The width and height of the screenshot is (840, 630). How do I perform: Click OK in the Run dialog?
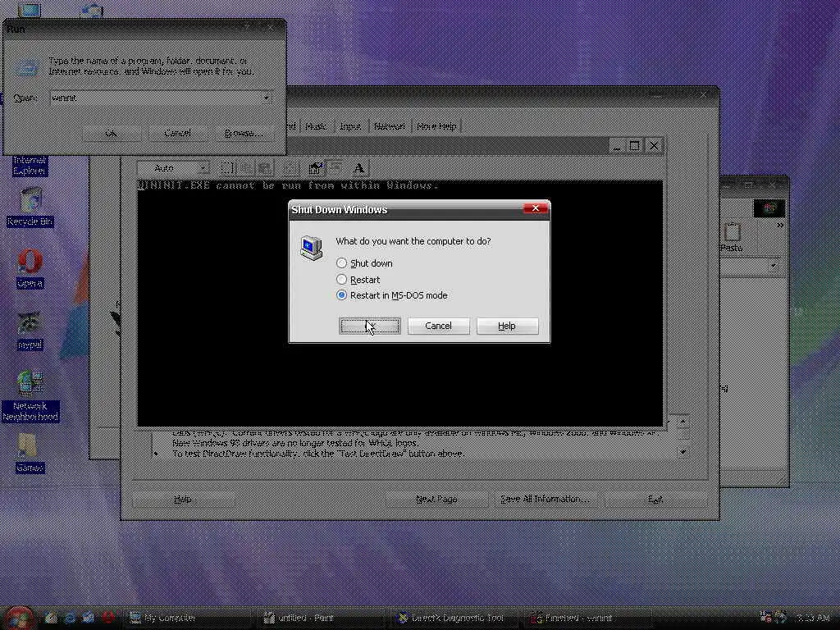[111, 133]
